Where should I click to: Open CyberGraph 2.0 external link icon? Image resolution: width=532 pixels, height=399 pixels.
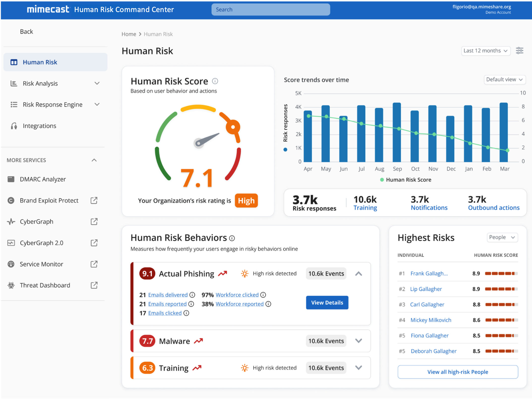pyautogui.click(x=94, y=243)
